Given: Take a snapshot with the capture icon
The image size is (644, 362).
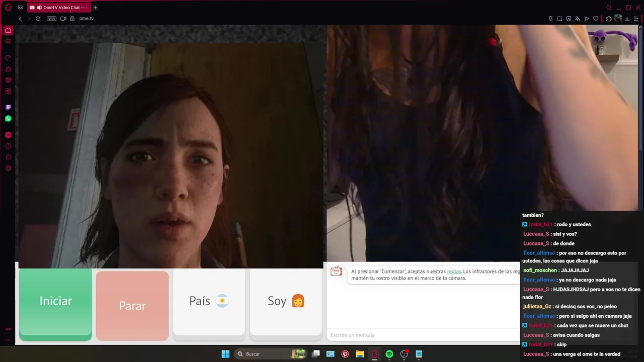Looking at the screenshot, I should [559, 19].
